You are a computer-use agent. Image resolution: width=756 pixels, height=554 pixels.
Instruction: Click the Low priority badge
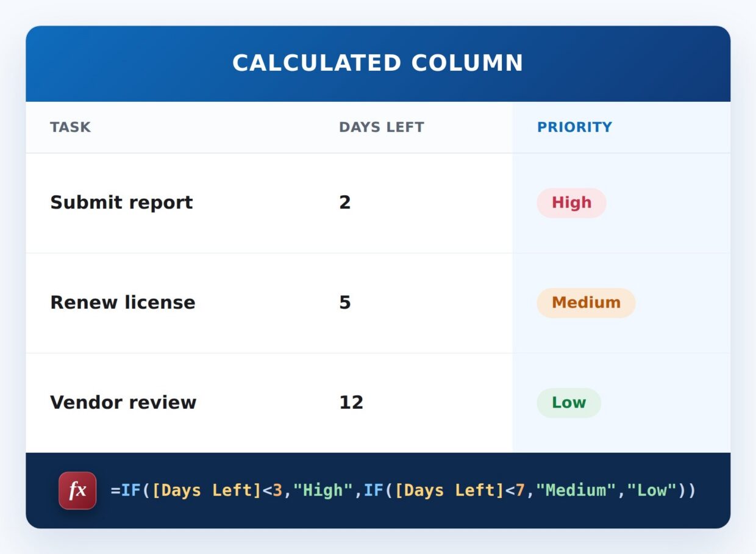coord(569,403)
